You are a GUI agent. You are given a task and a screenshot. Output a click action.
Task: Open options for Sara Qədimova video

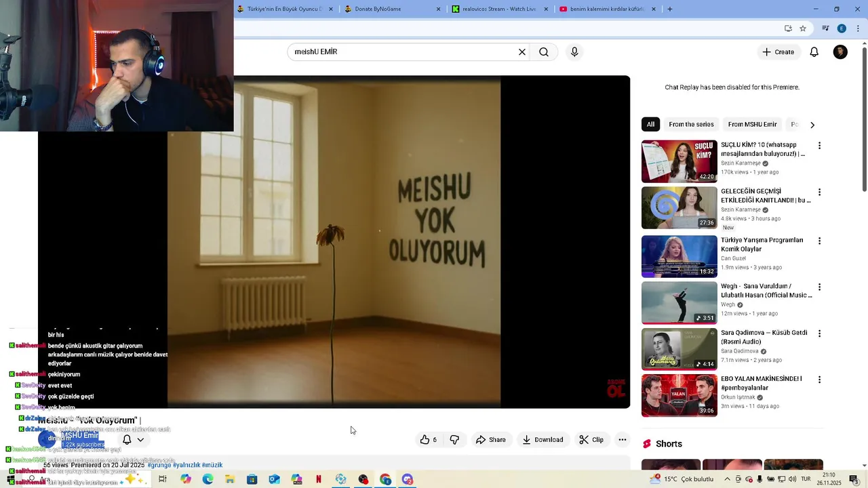pyautogui.click(x=819, y=333)
